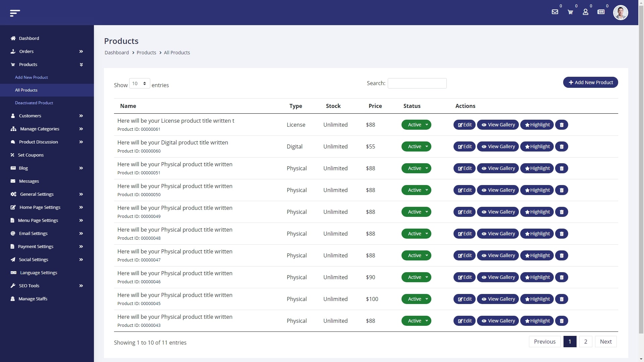Click the customers person icon in top bar
The image size is (644, 362).
click(586, 12)
